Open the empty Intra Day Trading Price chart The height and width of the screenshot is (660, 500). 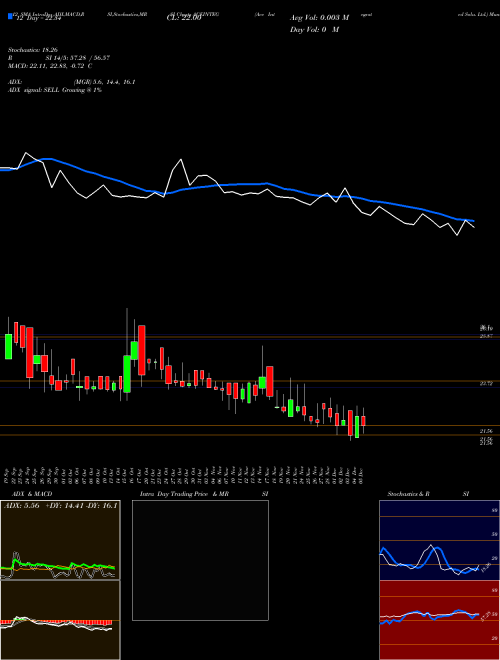[x=200, y=560]
